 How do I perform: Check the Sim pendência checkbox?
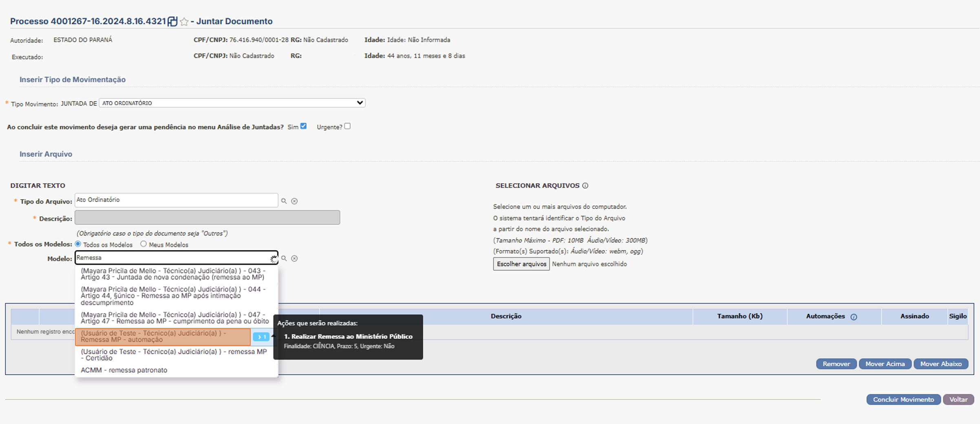tap(303, 126)
